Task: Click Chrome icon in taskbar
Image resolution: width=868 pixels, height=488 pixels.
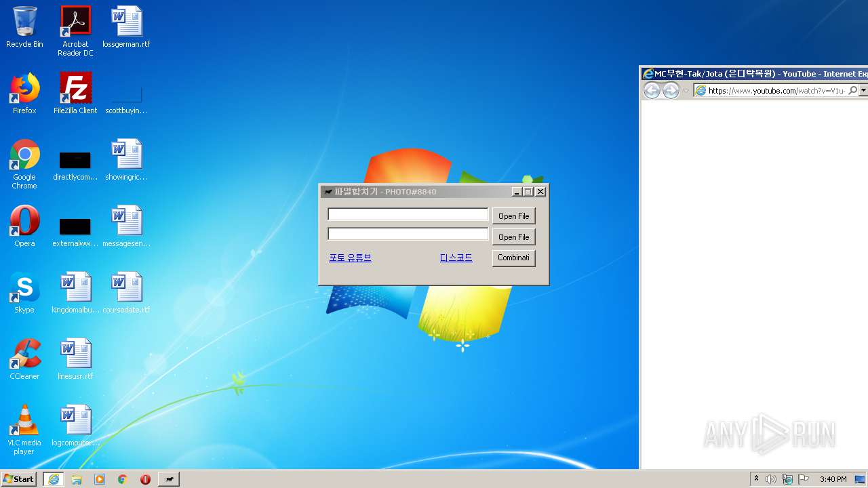Action: [123, 479]
